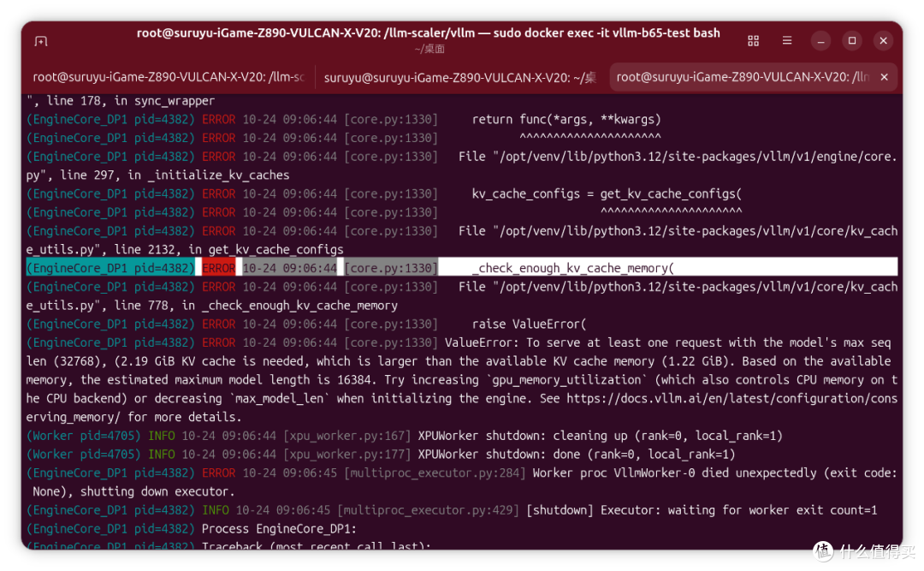Screen dimensions: 924x571
Task: Click 'XPUWorker shutdown: done' message
Action: [x=499, y=455]
